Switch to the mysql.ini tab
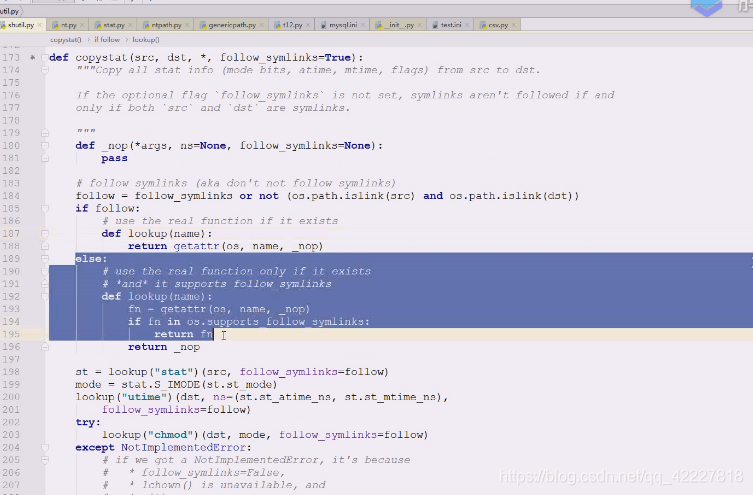The width and height of the screenshot is (753, 495). tap(343, 25)
